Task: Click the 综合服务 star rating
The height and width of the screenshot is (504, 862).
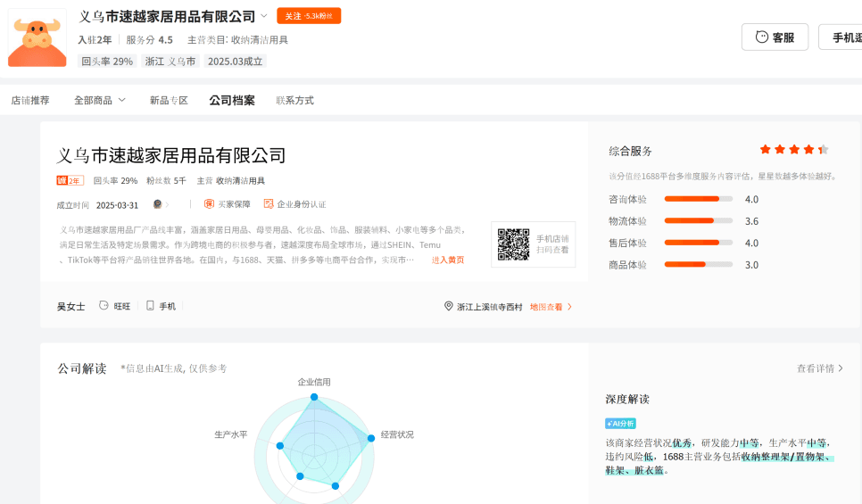Action: [x=794, y=150]
